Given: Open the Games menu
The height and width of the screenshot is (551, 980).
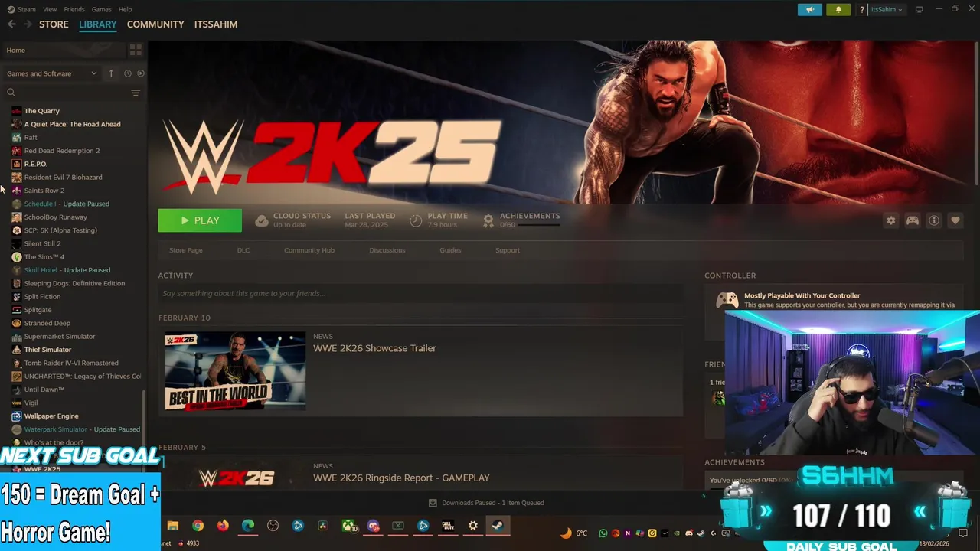Looking at the screenshot, I should click(x=101, y=9).
